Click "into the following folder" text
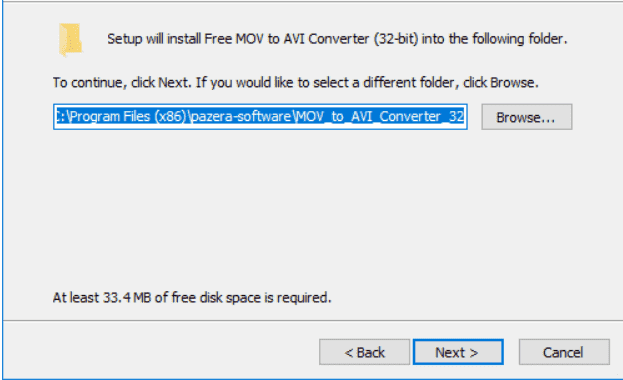 tap(493, 39)
